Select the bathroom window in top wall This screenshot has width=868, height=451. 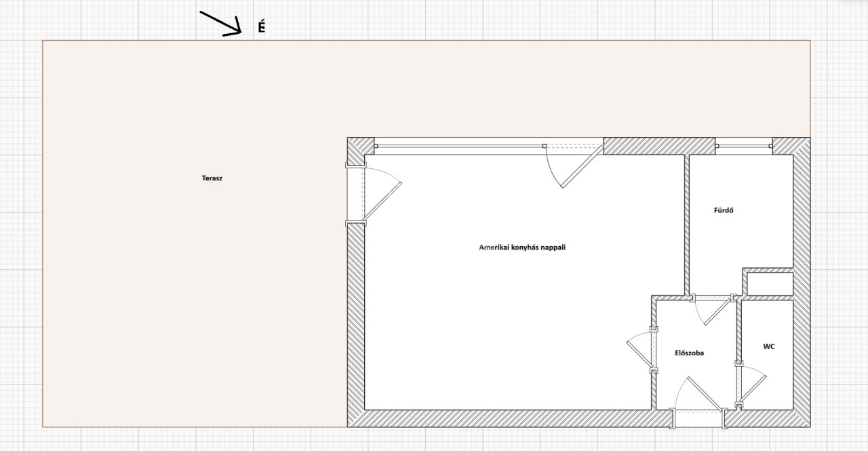(x=744, y=146)
